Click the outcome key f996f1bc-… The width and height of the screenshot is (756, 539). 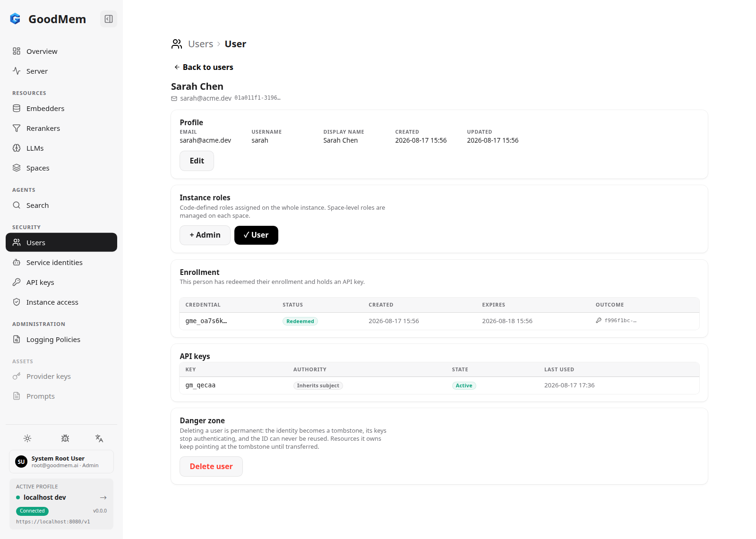pyautogui.click(x=620, y=320)
